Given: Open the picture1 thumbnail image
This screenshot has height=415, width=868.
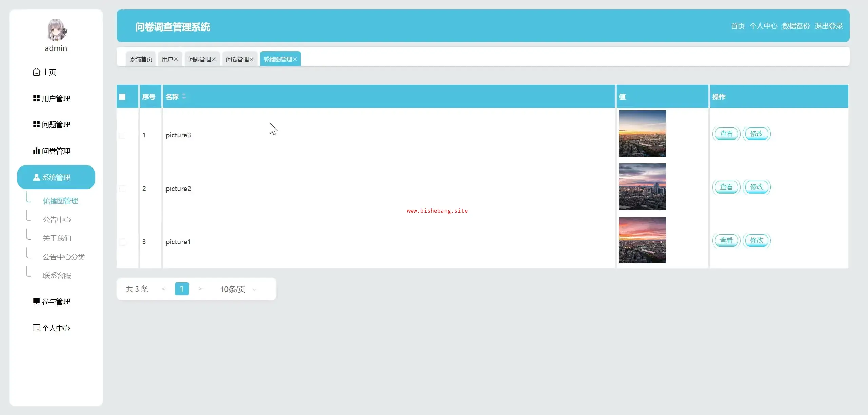Looking at the screenshot, I should (642, 240).
